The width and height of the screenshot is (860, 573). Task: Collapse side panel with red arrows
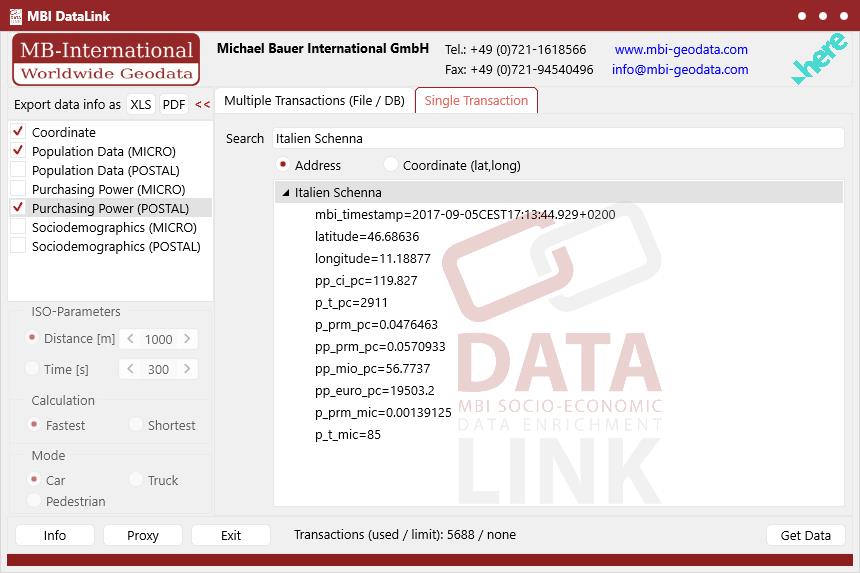(203, 105)
